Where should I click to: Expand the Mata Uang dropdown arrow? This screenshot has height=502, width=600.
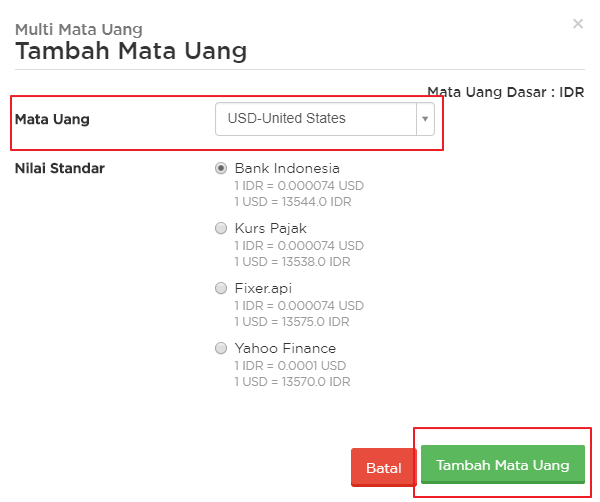(x=425, y=119)
